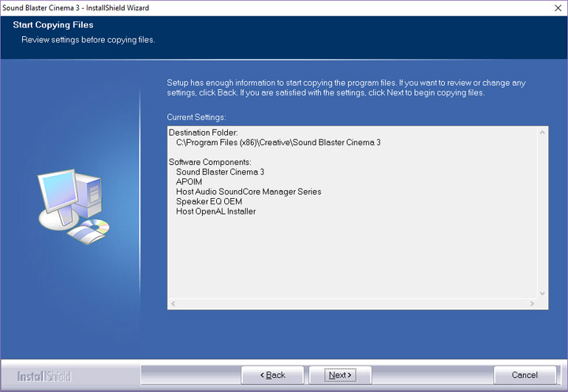
Task: Select the Destination Folder path text
Action: 278,143
